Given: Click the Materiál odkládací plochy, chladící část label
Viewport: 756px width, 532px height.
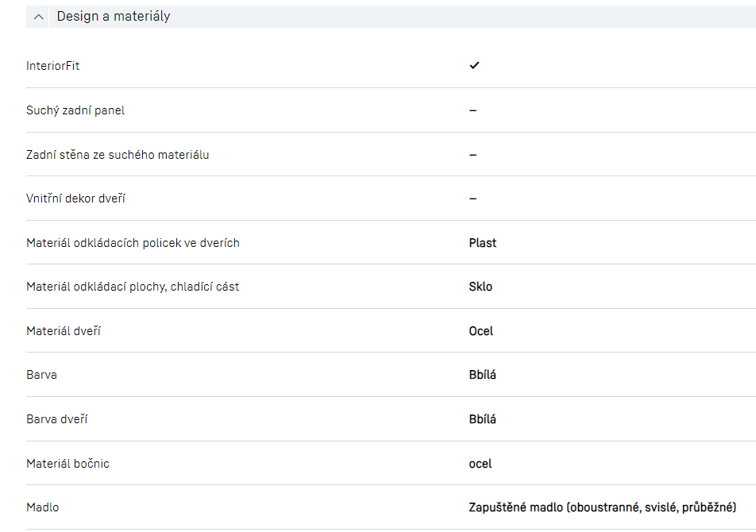Looking at the screenshot, I should pyautogui.click(x=133, y=287).
